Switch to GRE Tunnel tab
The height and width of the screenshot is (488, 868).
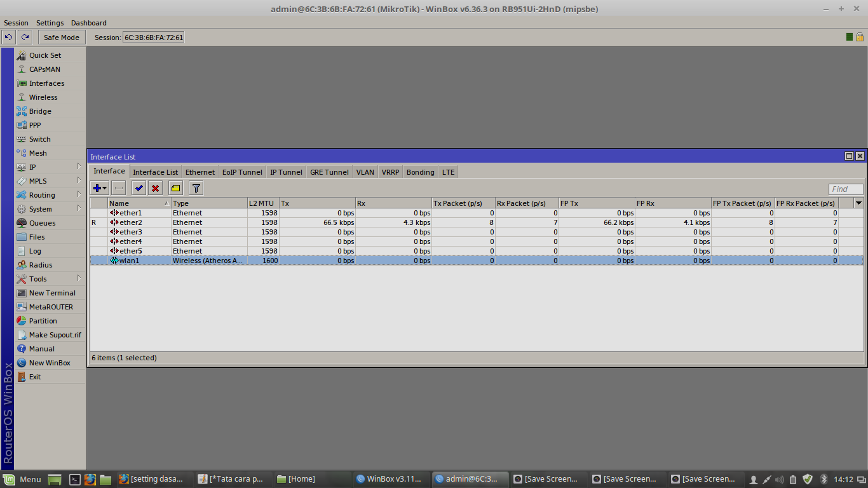point(329,172)
